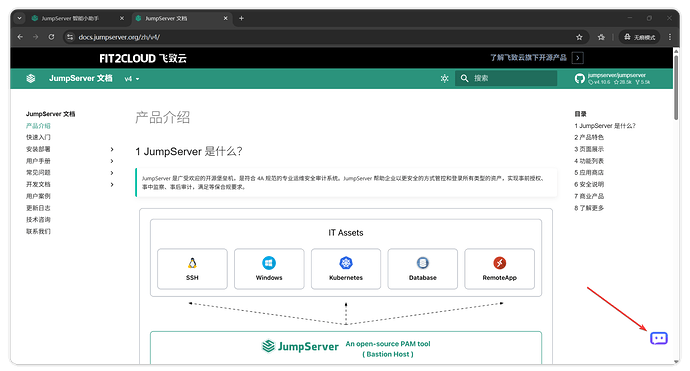Click the 了解飞致云旗下开源产品 link
This screenshot has width=690, height=371.
coord(529,58)
